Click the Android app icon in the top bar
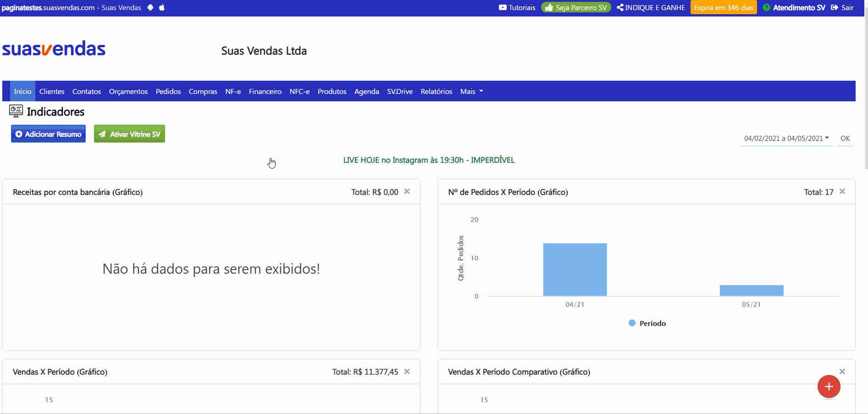868x414 pixels. [150, 7]
